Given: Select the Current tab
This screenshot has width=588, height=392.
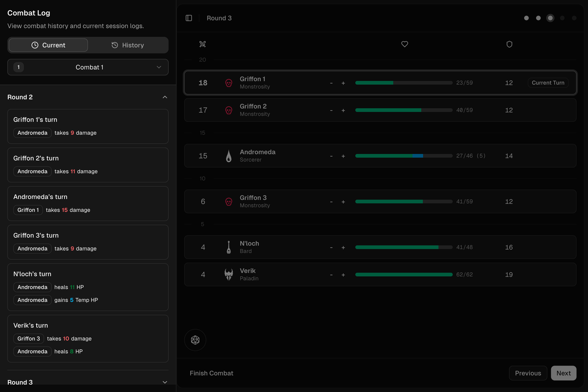Looking at the screenshot, I should click(49, 45).
